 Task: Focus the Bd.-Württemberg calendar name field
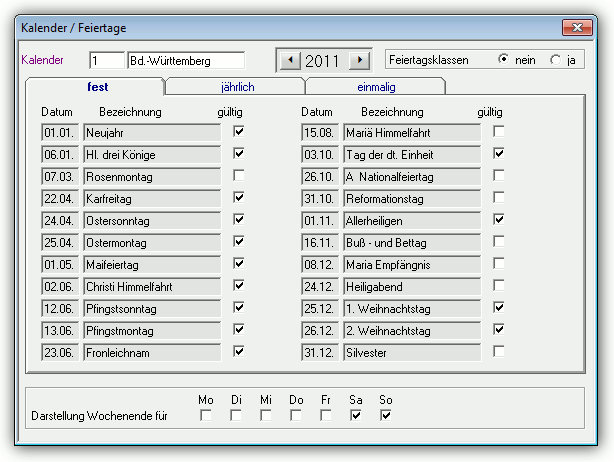coord(186,61)
